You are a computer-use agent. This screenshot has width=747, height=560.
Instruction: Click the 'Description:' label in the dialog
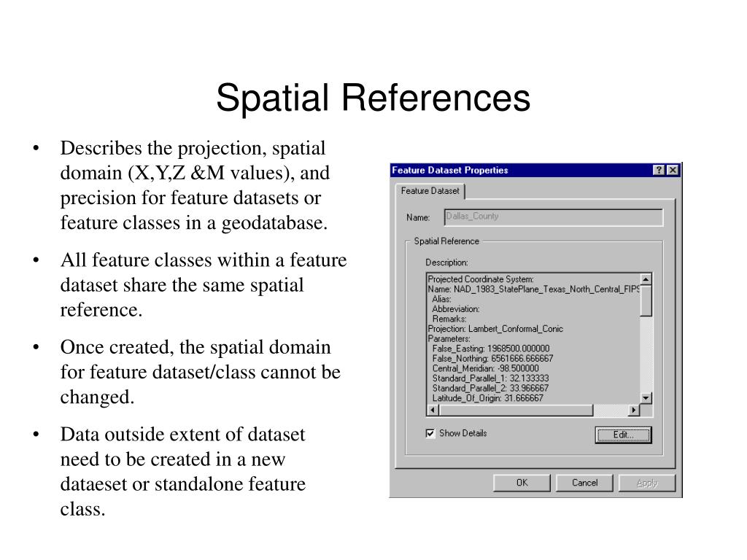[447, 262]
